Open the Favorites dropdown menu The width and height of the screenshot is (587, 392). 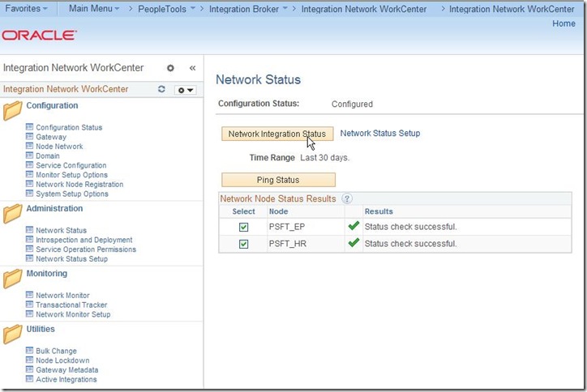pos(26,8)
